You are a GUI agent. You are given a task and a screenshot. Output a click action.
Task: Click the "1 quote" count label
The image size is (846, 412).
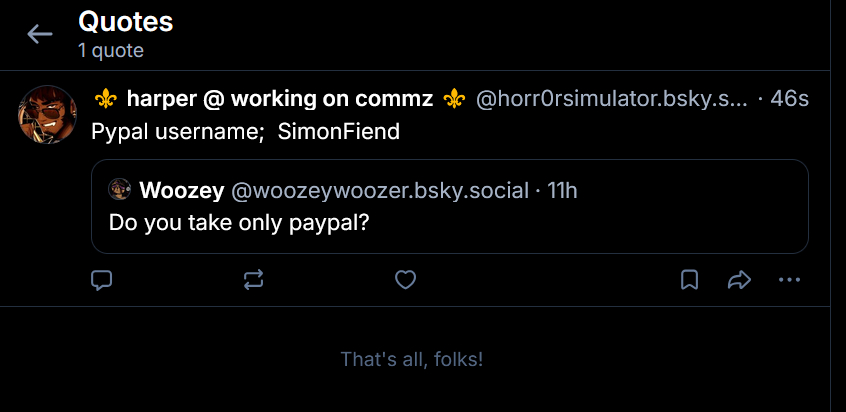pos(110,50)
